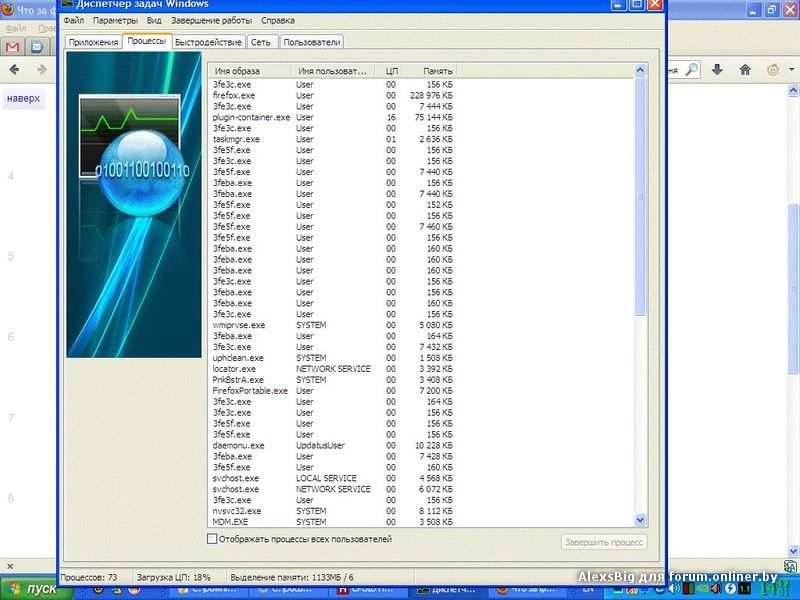Click Загрузка ЦП: 18% status entry
Viewport: 800px width, 600px height.
173,578
